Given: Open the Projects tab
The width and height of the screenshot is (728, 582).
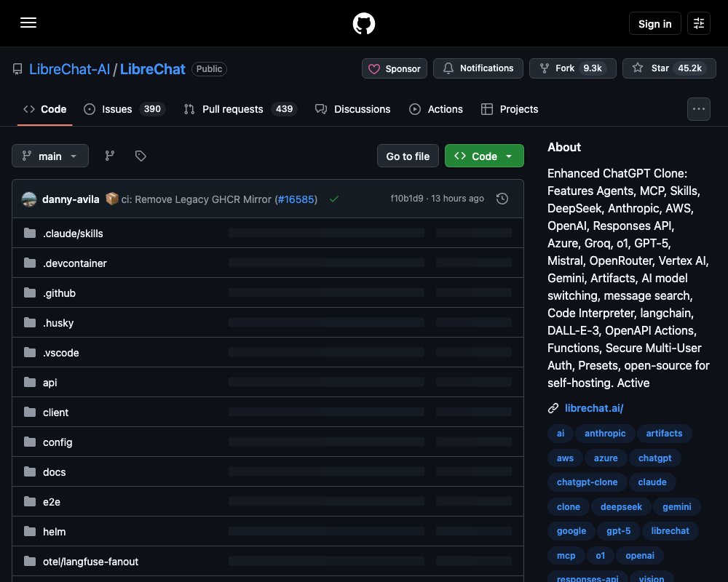Looking at the screenshot, I should (x=510, y=109).
